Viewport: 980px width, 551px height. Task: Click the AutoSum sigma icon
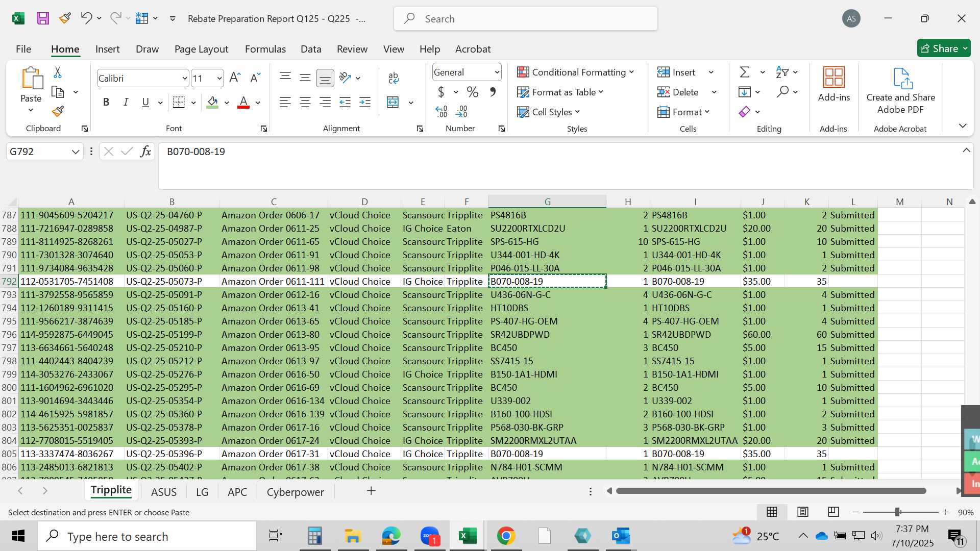point(745,72)
